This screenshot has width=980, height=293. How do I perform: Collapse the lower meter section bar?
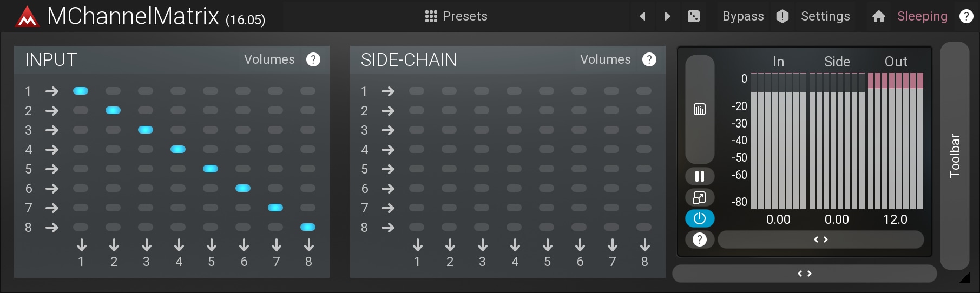[805, 274]
